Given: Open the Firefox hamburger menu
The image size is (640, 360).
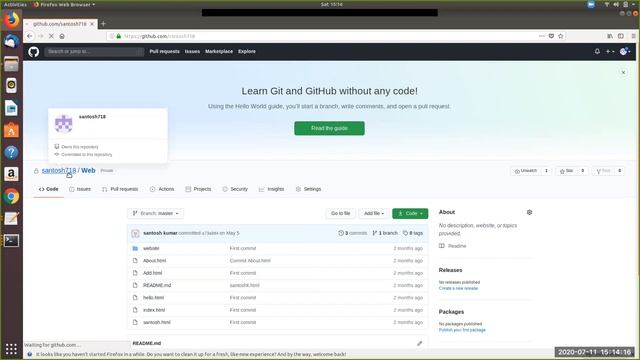Looking at the screenshot, I should pos(633,36).
